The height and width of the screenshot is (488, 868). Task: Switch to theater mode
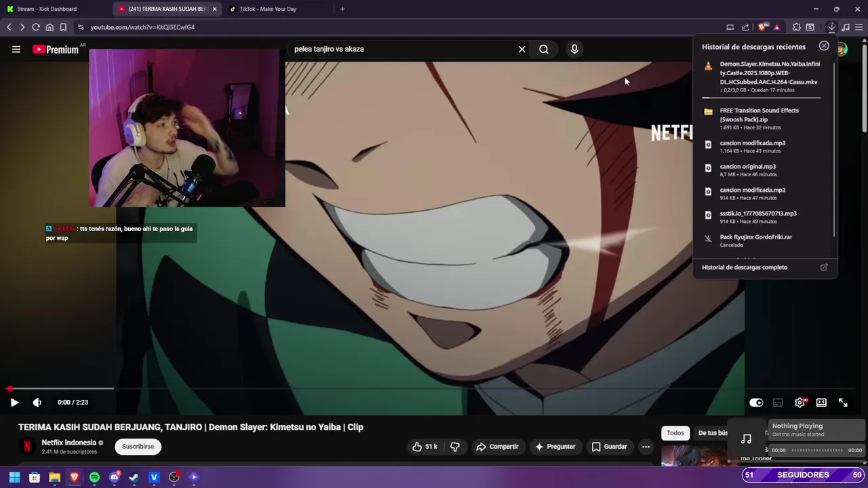(x=821, y=403)
